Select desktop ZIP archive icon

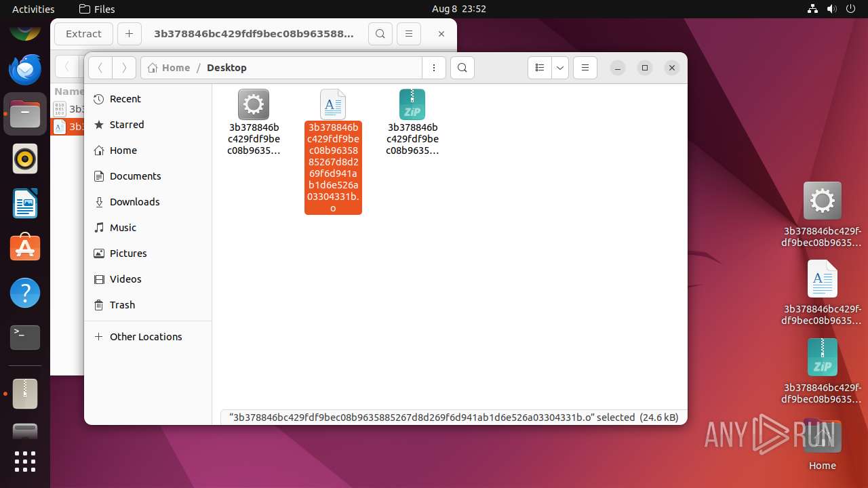822,357
